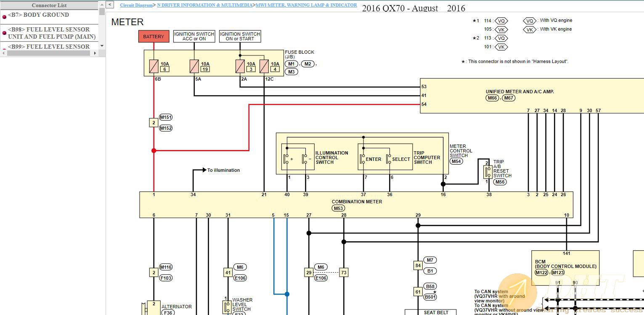Open the F36 alternator connector label
This screenshot has height=315, width=644.
pyautogui.click(x=168, y=312)
